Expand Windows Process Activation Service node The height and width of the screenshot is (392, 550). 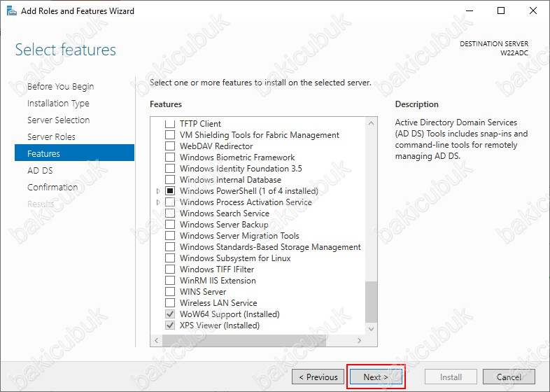click(x=158, y=202)
